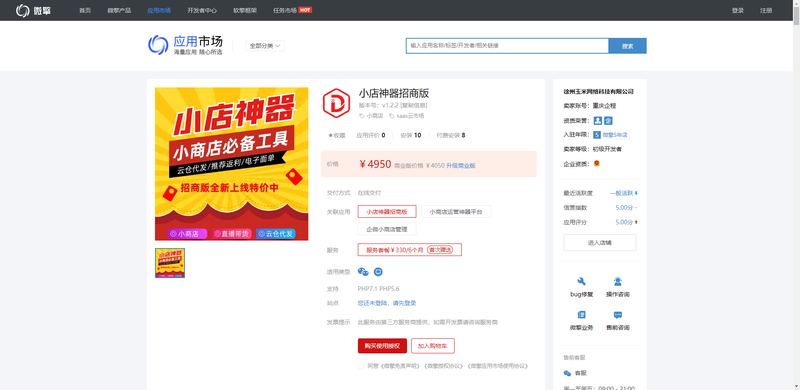Click the 售前咨询 chat bubble icon
The image size is (800, 390).
[618, 315]
